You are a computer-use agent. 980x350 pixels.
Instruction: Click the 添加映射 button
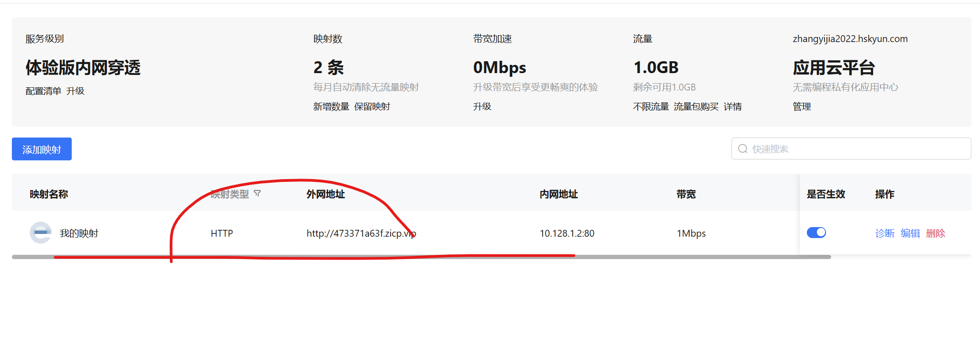pos(42,149)
